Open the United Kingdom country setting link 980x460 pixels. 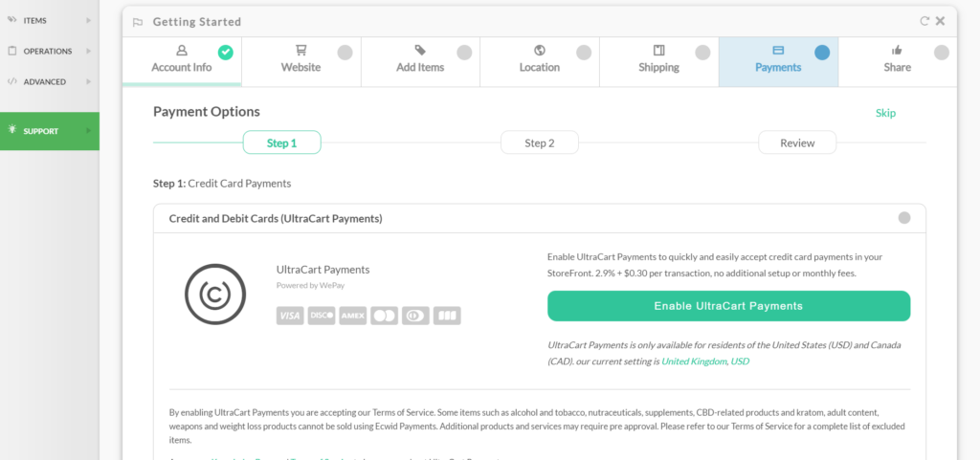pos(695,361)
